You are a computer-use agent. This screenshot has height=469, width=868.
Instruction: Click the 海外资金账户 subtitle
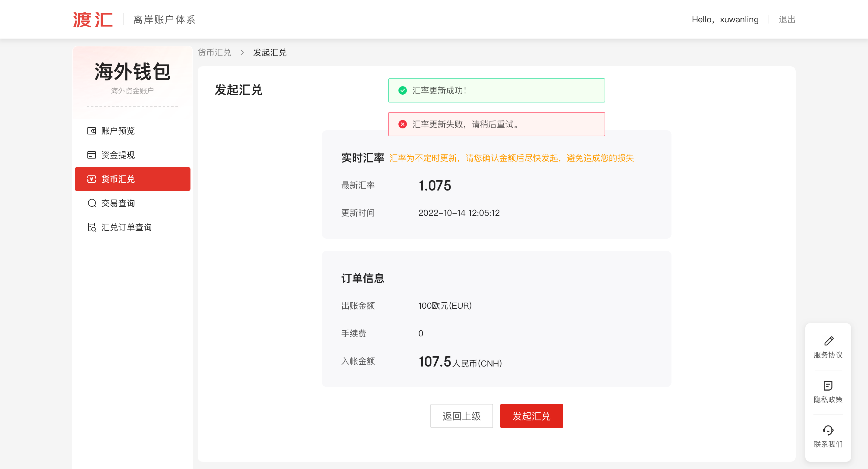click(132, 91)
